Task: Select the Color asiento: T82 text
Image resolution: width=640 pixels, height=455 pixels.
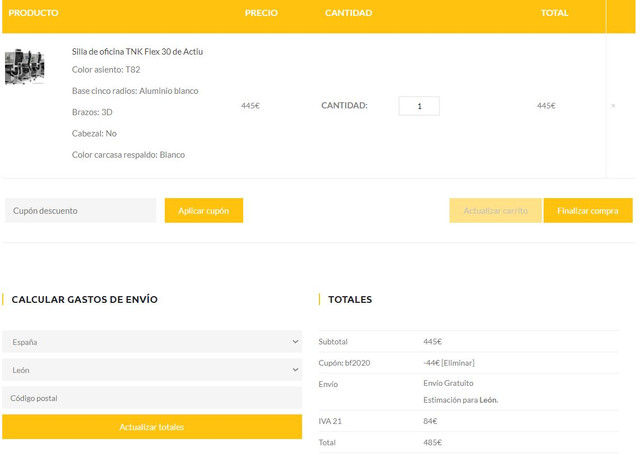Action: pos(106,70)
